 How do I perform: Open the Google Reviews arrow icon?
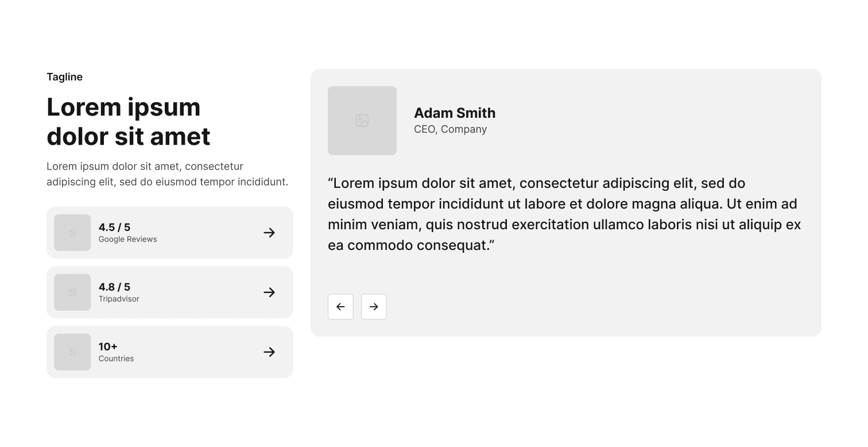tap(269, 233)
